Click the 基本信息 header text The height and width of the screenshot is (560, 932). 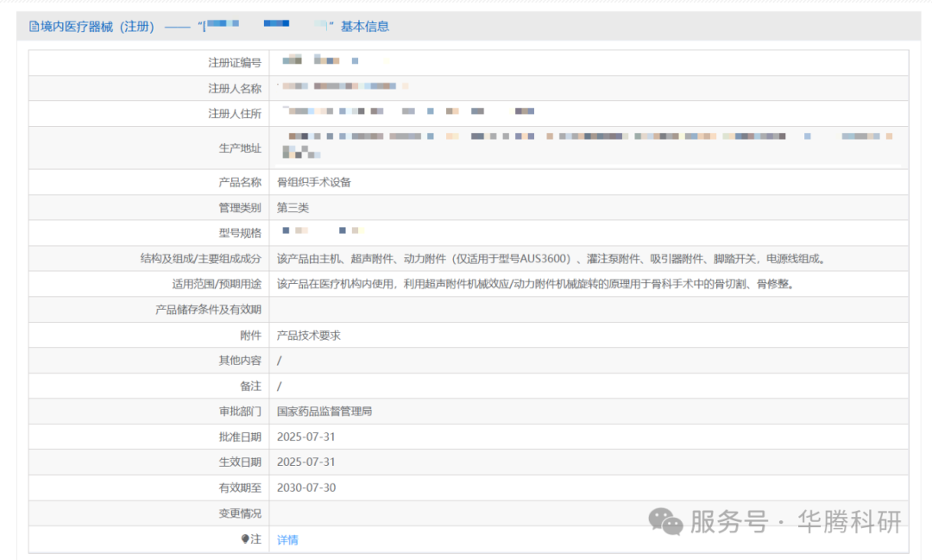(365, 27)
